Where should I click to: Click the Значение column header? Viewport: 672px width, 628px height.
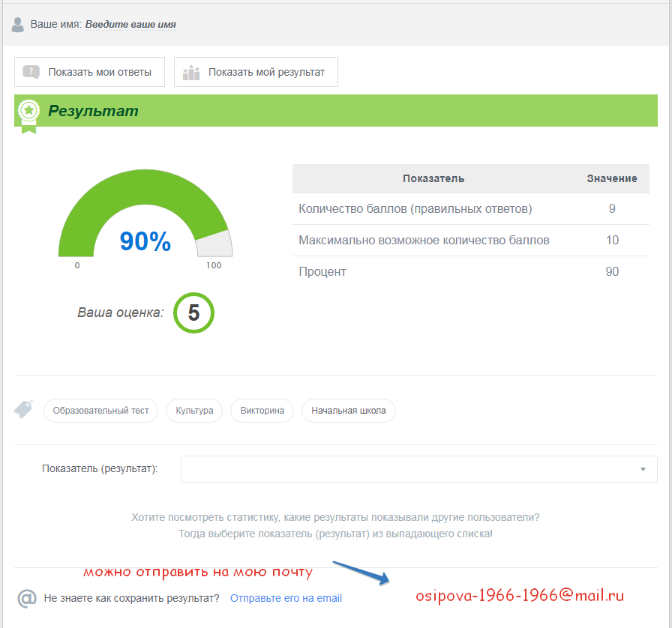click(611, 178)
